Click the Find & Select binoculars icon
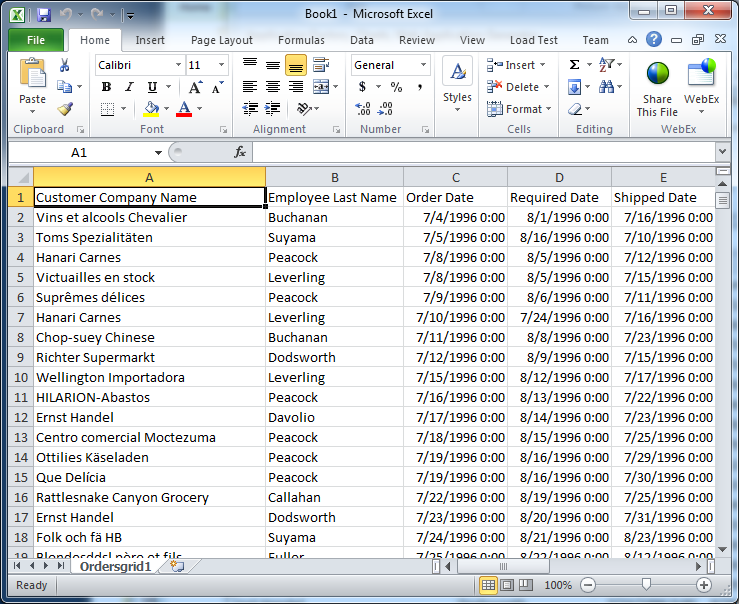 (x=606, y=87)
